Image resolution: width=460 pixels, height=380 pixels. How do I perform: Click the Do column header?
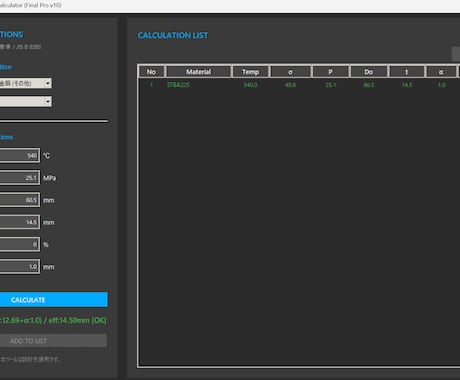[369, 72]
